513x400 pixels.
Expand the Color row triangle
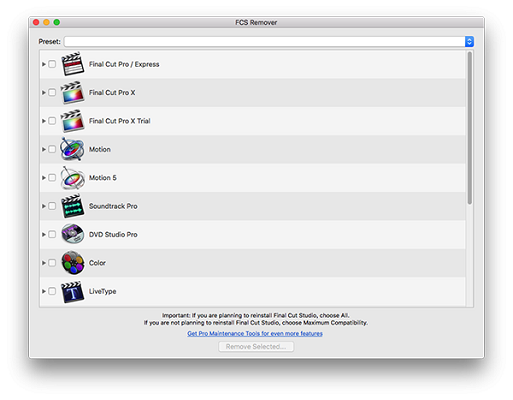point(44,263)
